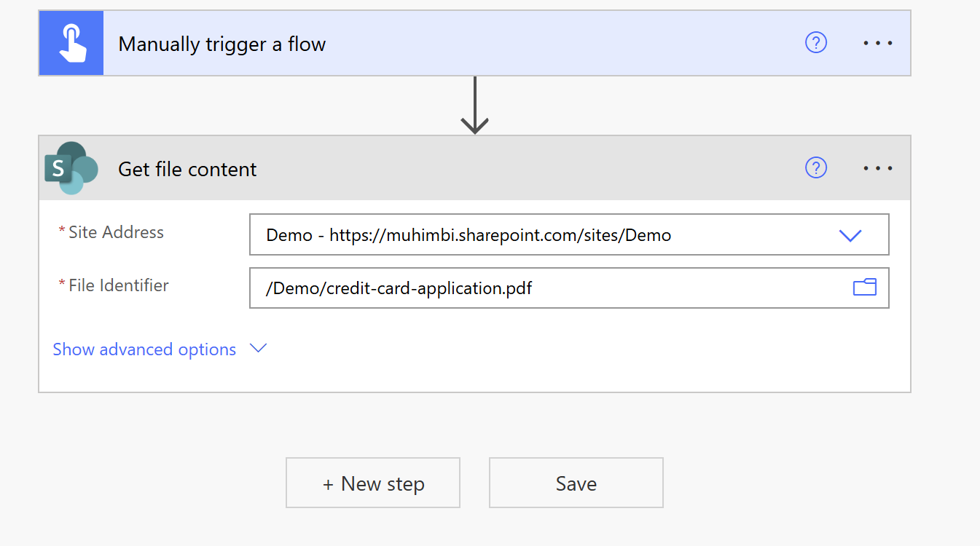Click the "Manually trigger a flow" title
The height and width of the screenshot is (546, 980).
pos(222,44)
